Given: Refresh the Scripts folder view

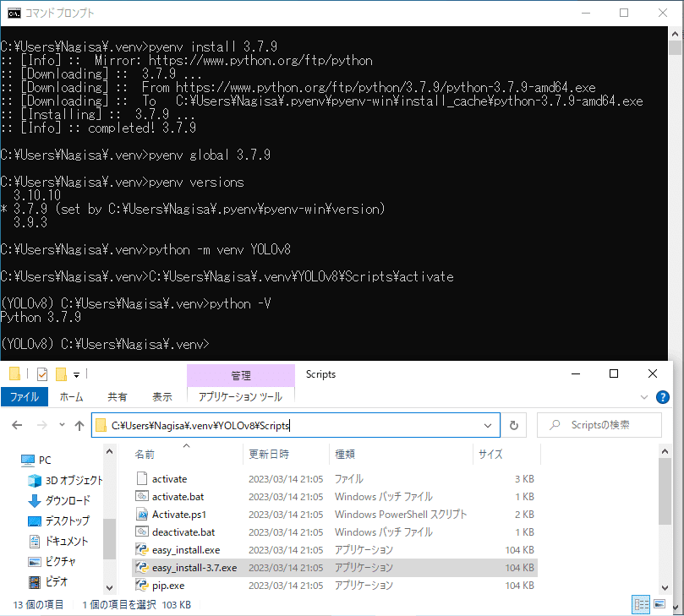Looking at the screenshot, I should (514, 425).
